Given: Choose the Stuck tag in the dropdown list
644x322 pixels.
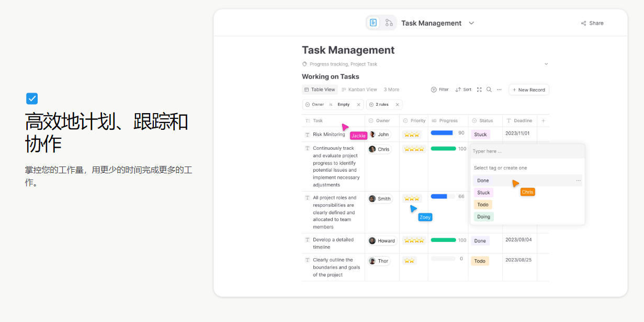Looking at the screenshot, I should [x=483, y=193].
